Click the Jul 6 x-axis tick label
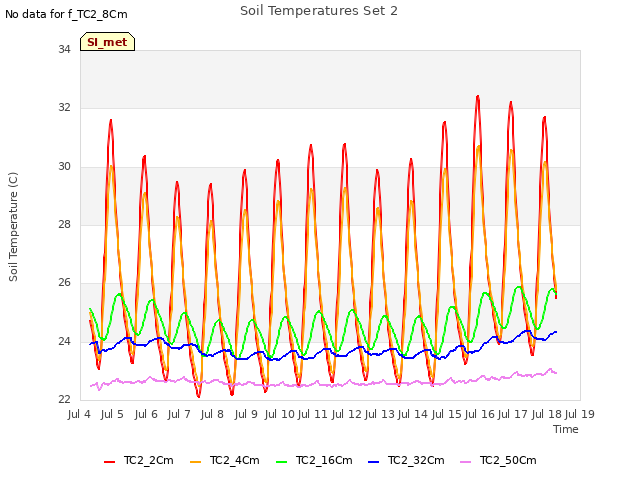Viewport: 640px width, 480px height. 146,414
